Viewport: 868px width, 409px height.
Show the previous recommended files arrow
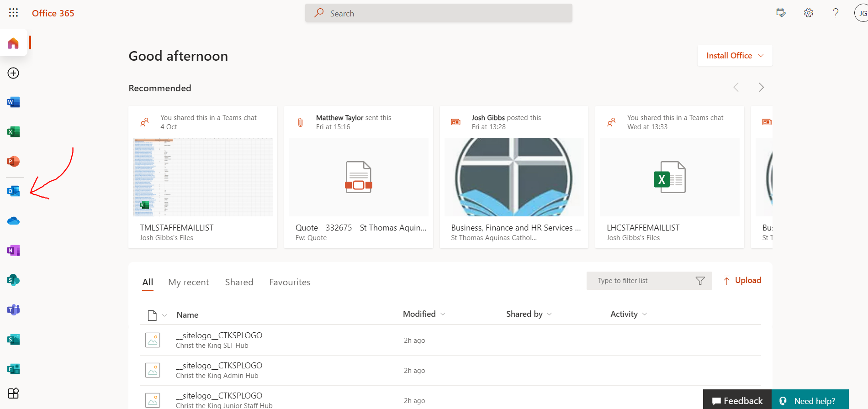click(736, 87)
